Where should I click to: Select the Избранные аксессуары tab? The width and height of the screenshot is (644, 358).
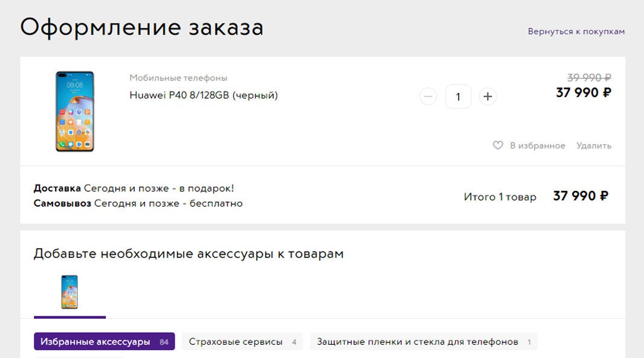(x=105, y=342)
